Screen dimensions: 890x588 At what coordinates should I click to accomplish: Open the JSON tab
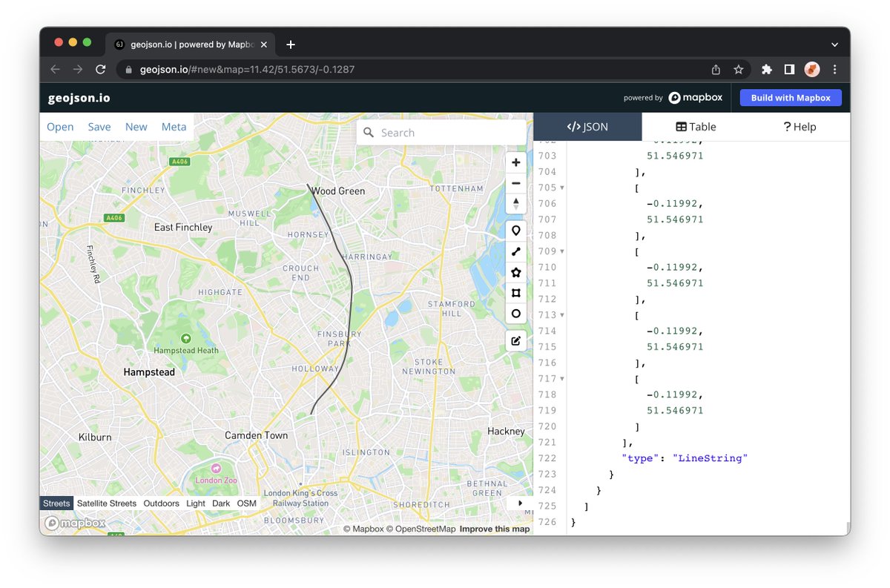(587, 127)
